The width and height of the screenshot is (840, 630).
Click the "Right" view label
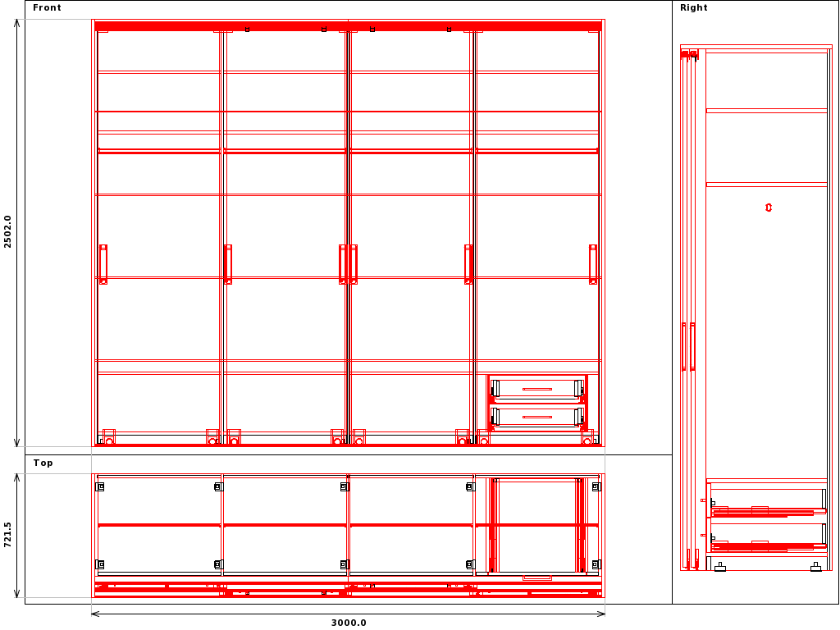click(693, 8)
